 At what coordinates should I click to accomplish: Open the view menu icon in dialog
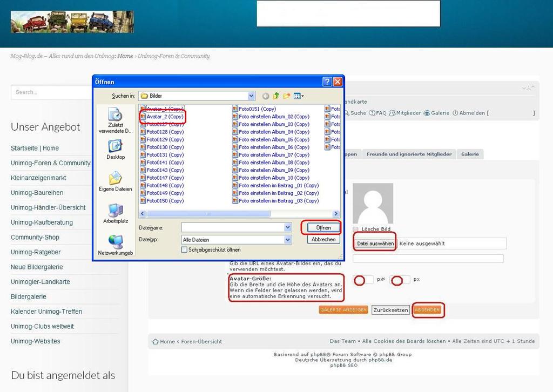(299, 96)
